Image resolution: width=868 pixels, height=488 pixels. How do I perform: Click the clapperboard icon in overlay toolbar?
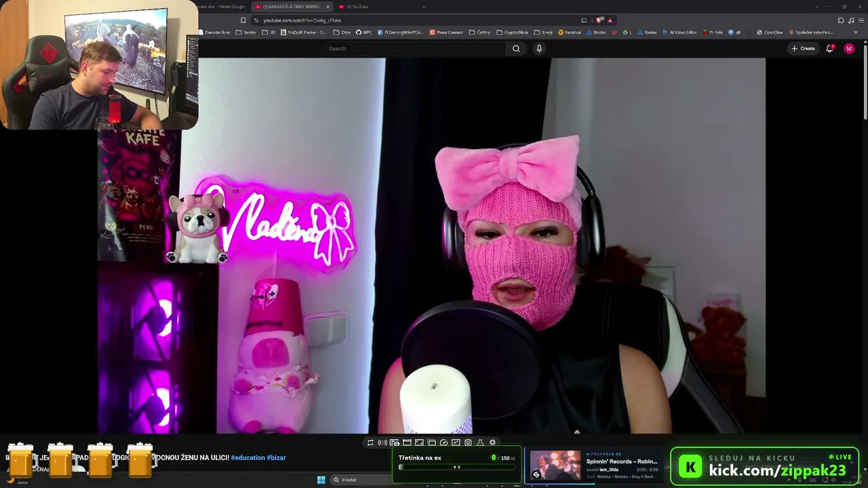coord(407,443)
